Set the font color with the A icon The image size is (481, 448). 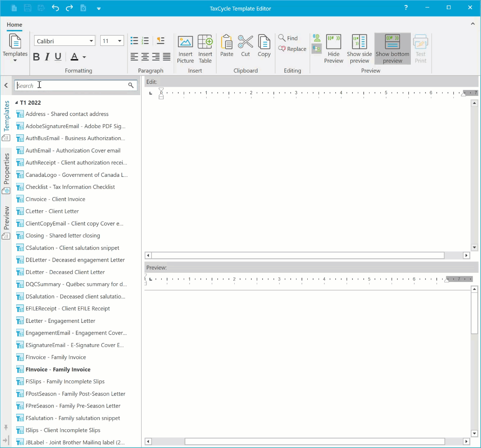(74, 57)
